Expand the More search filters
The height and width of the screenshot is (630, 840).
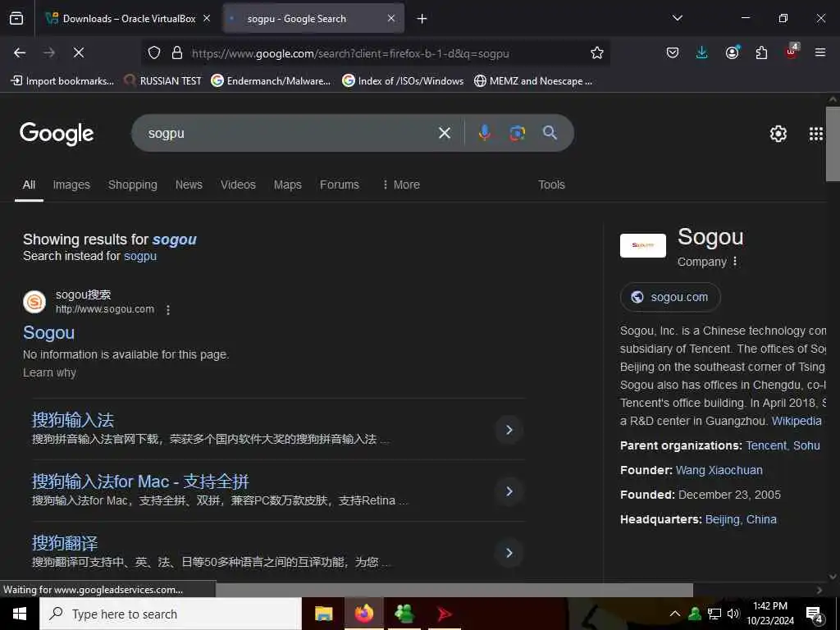(400, 185)
